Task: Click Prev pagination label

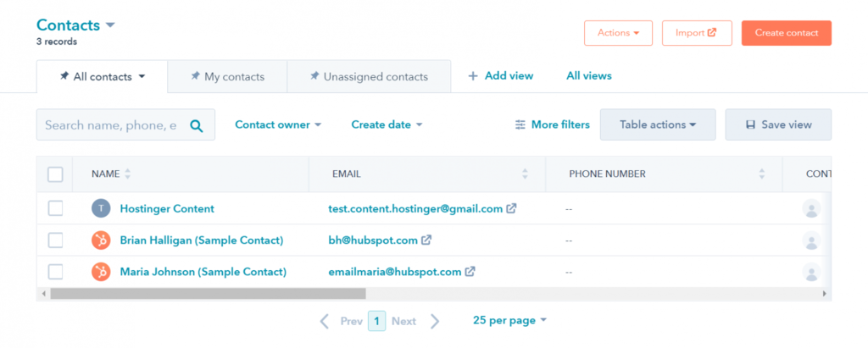Action: click(352, 321)
